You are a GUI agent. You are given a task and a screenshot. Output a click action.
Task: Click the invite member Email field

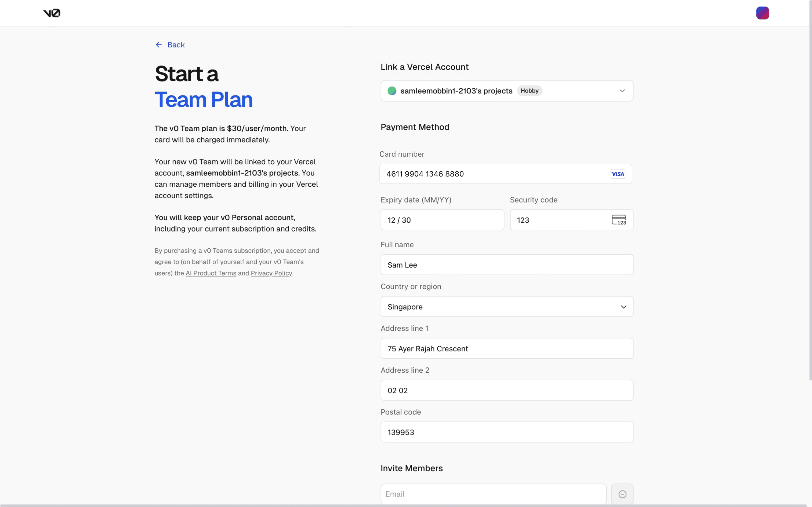(493, 494)
